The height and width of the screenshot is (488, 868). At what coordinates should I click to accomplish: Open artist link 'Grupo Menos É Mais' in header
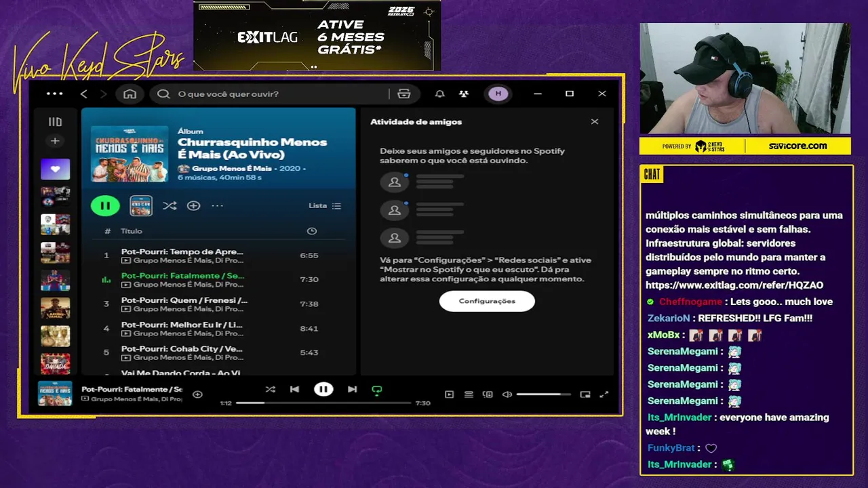[232, 168]
